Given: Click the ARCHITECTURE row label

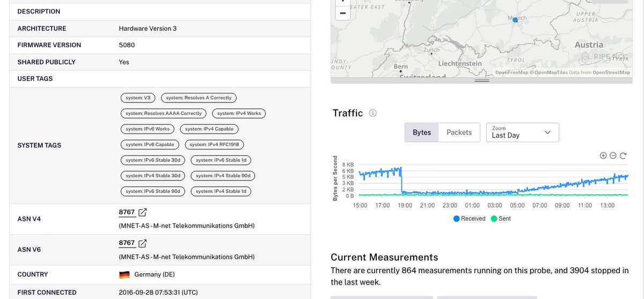Looking at the screenshot, I should [42, 28].
